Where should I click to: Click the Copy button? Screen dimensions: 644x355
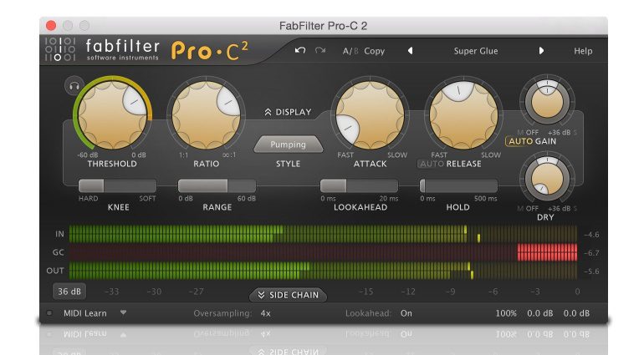tap(374, 51)
